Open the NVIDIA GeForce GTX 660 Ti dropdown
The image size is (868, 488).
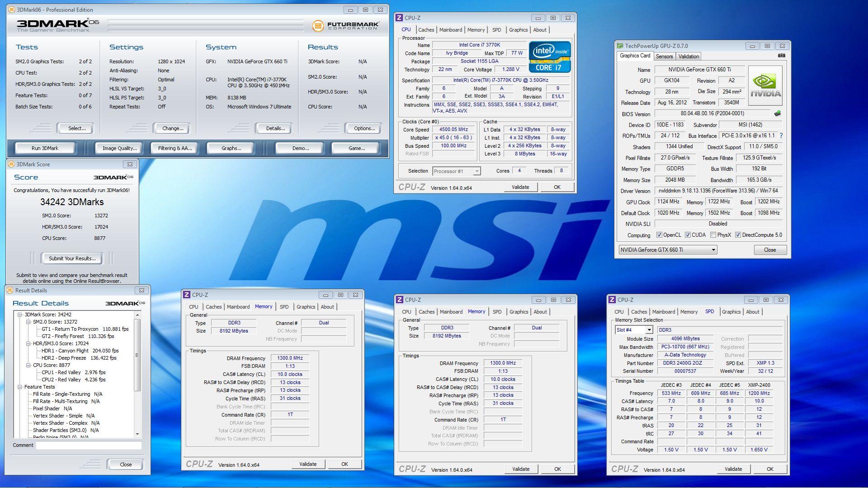pyautogui.click(x=668, y=250)
